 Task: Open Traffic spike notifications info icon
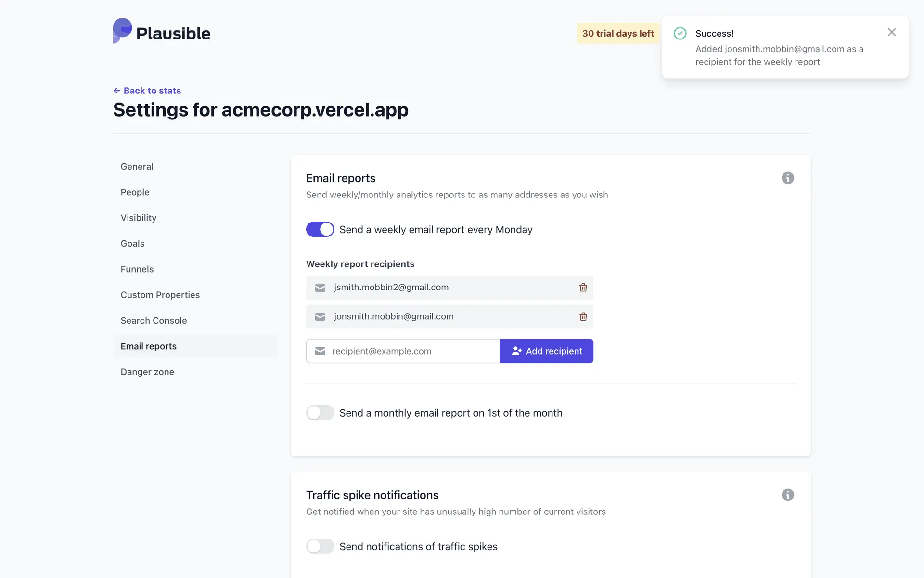click(x=787, y=495)
